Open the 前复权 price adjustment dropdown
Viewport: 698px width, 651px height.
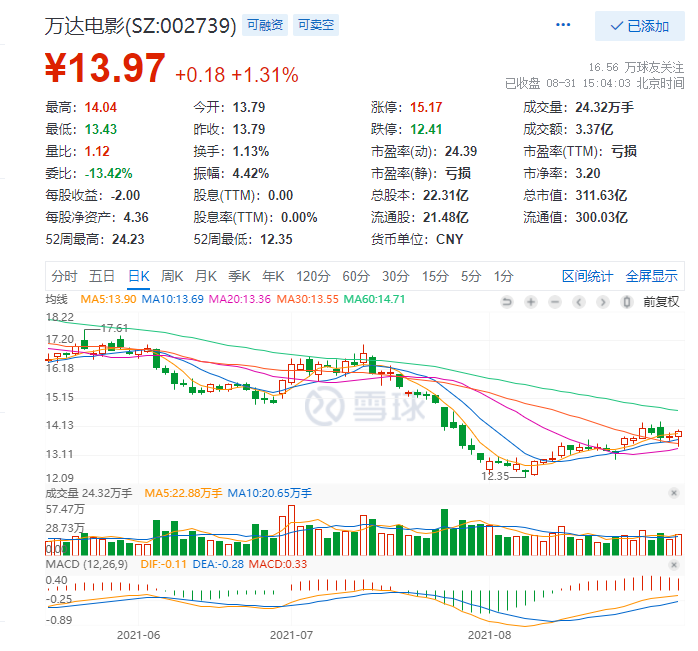(661, 302)
